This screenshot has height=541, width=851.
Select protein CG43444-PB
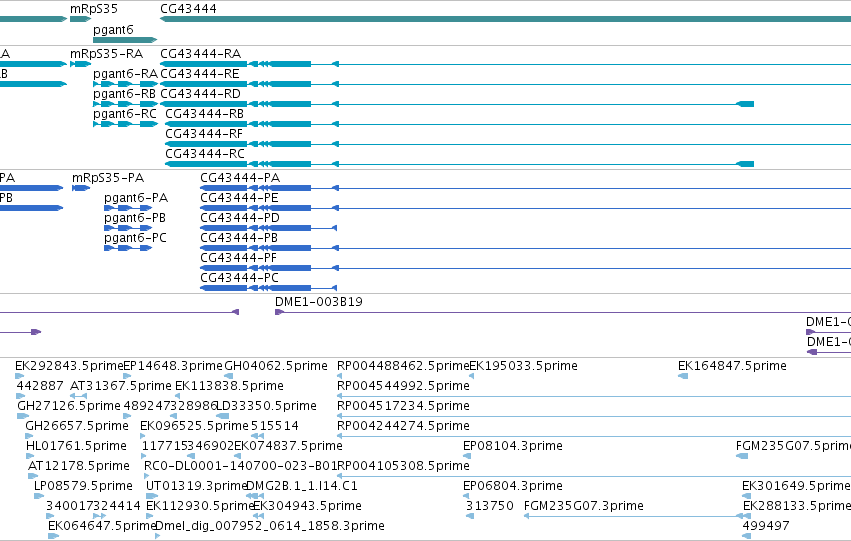239,238
